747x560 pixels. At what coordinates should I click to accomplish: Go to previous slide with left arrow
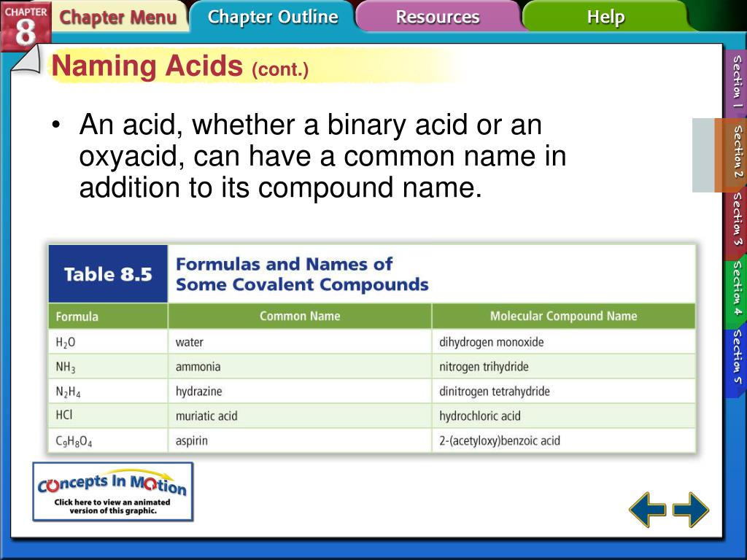(x=648, y=510)
